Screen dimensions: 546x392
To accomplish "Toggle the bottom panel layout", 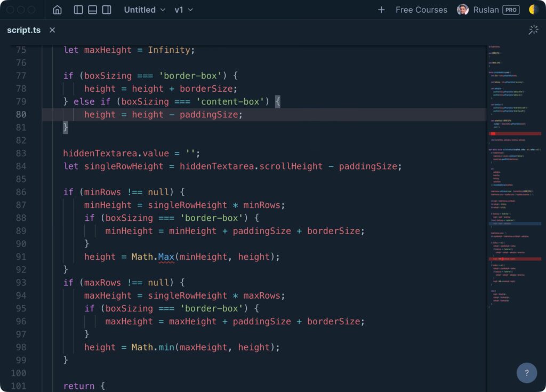I will (92, 10).
